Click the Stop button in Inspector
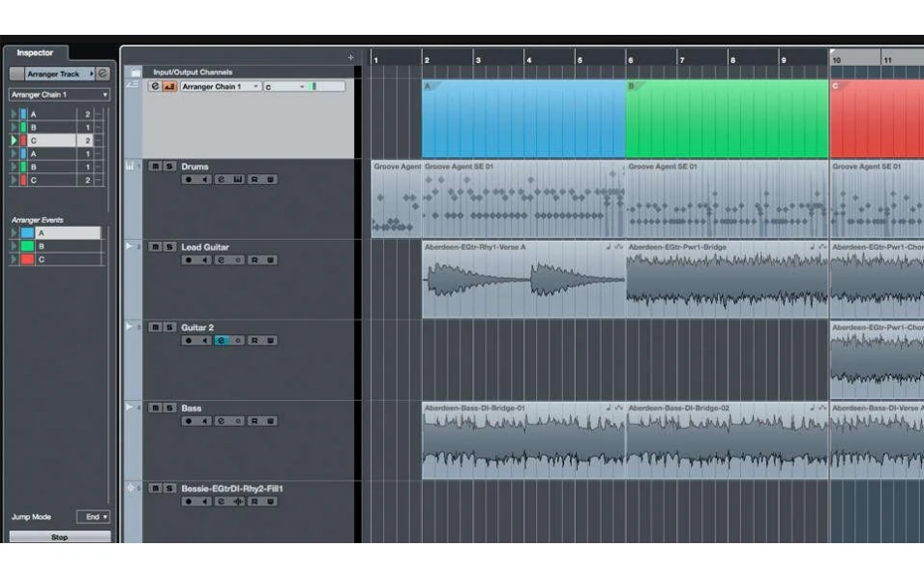This screenshot has width=924, height=578. [x=60, y=536]
